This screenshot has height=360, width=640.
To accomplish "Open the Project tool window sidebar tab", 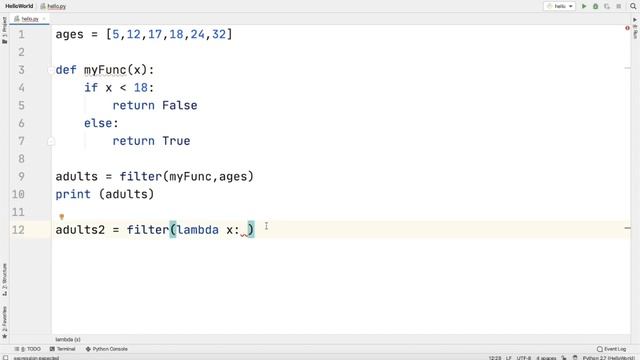I will pos(4,30).
